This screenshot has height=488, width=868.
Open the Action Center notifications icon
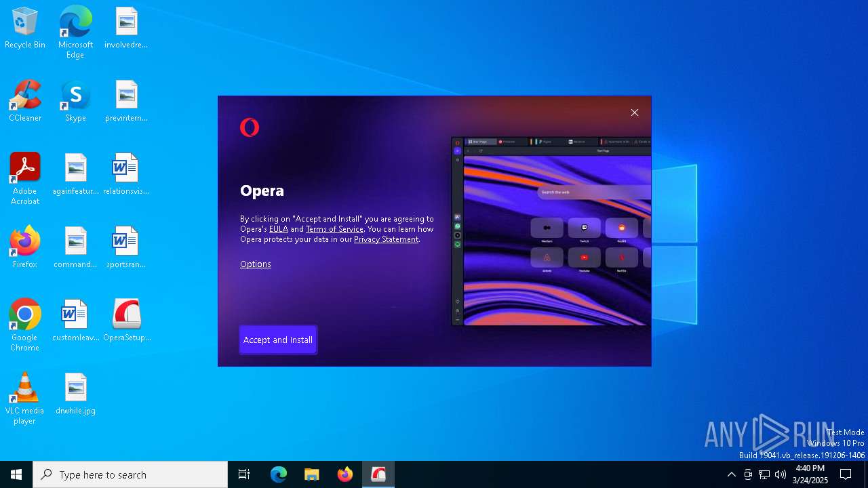point(846,474)
